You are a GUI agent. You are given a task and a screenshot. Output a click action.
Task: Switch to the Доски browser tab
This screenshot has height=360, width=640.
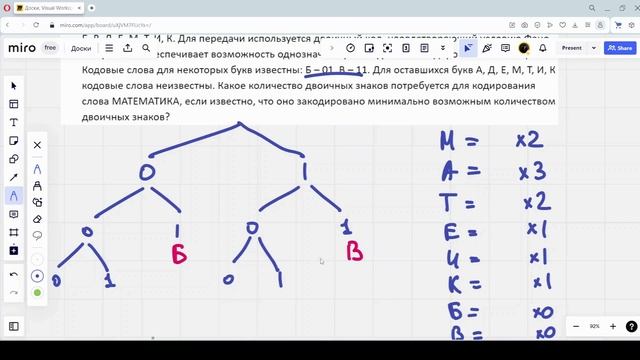click(49, 8)
